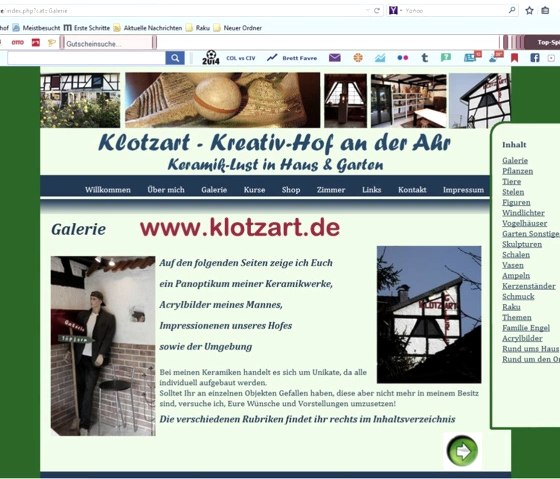Open the Kurse menu item

coord(254,190)
